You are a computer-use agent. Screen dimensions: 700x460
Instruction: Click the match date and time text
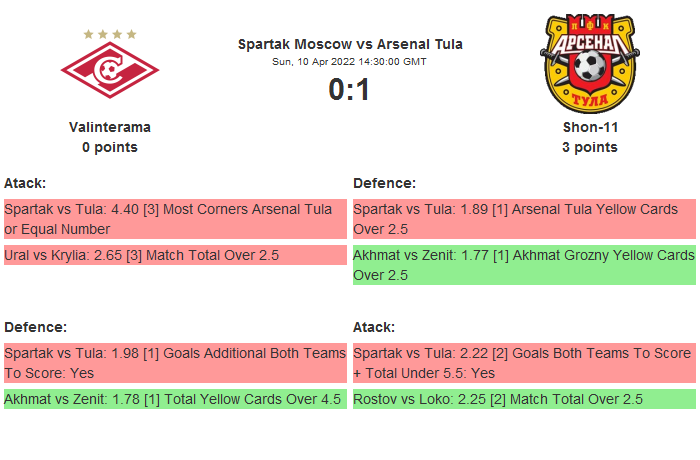coord(350,62)
